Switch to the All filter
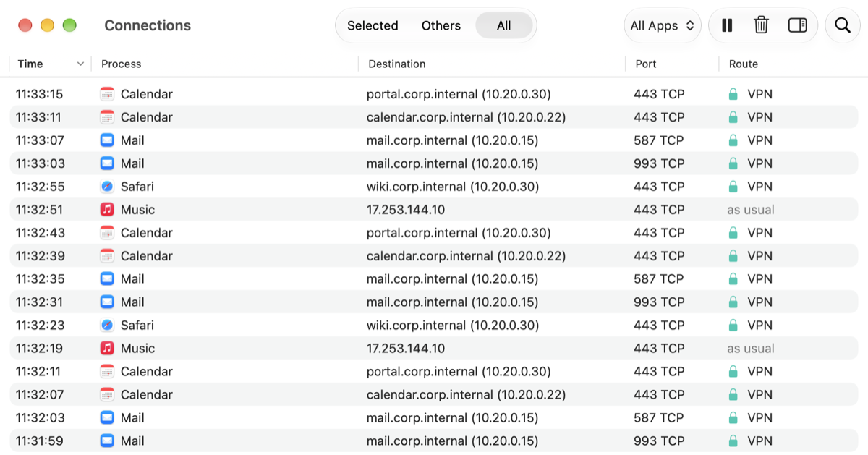The image size is (868, 455). point(503,25)
